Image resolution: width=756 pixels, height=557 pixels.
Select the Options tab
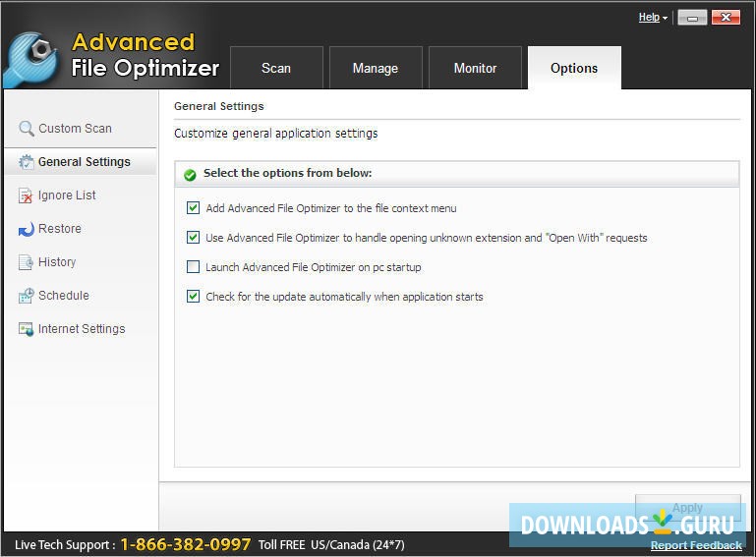click(574, 68)
